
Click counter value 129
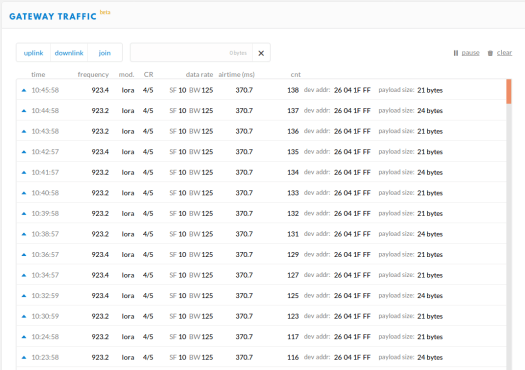293,254
